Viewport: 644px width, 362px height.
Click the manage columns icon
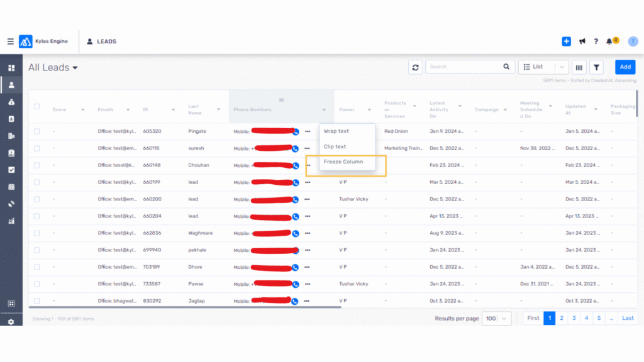pyautogui.click(x=579, y=67)
